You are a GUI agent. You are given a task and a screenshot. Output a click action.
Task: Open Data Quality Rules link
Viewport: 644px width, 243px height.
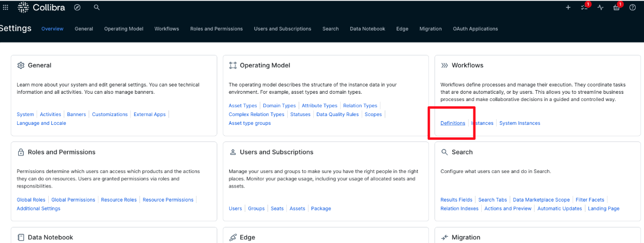click(338, 115)
